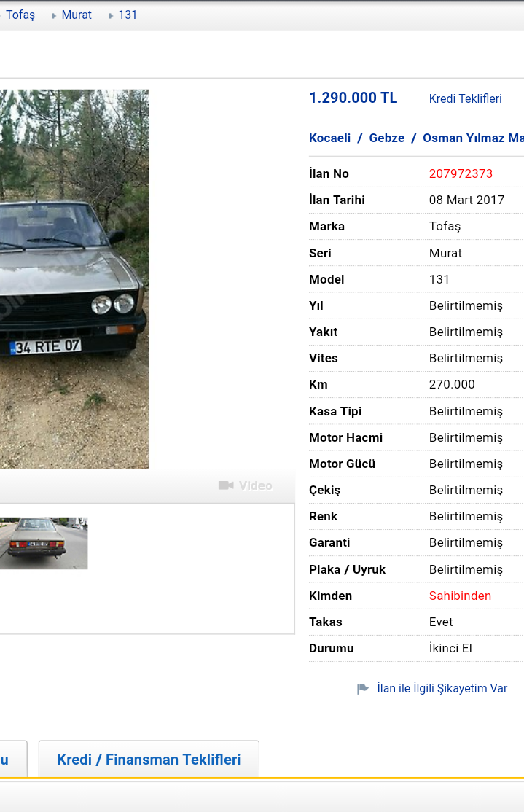This screenshot has width=524, height=812.
Task: Report listing via İlan ile İlgili Şikayetim Var
Action: click(x=442, y=688)
